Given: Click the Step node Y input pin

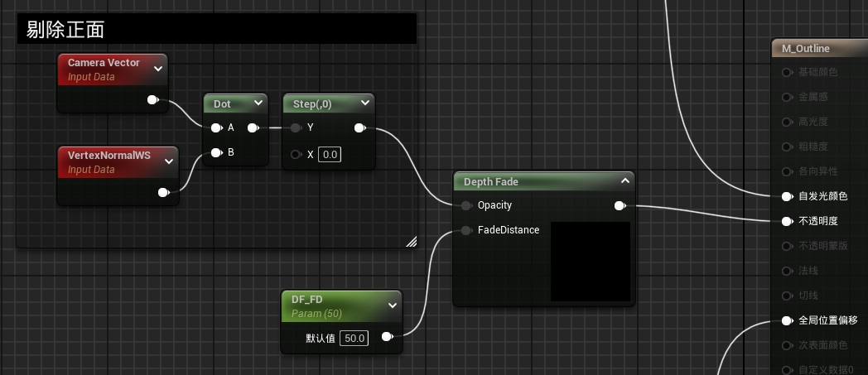Looking at the screenshot, I should click(296, 128).
